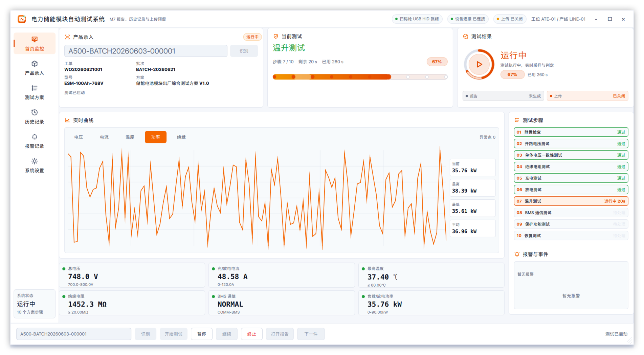
Task: Click the barcode input field at bottom
Action: 74,334
